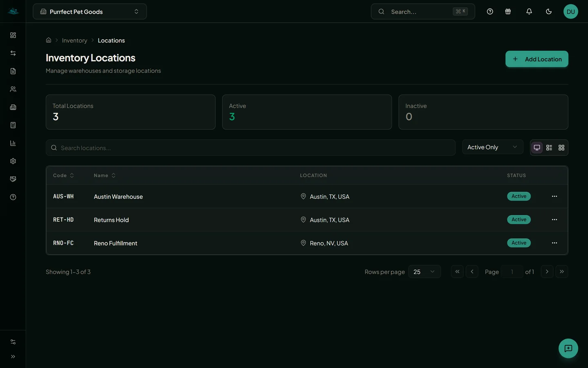Image resolution: width=588 pixels, height=368 pixels.
Task: Open the DU user avatar menu
Action: pyautogui.click(x=571, y=11)
